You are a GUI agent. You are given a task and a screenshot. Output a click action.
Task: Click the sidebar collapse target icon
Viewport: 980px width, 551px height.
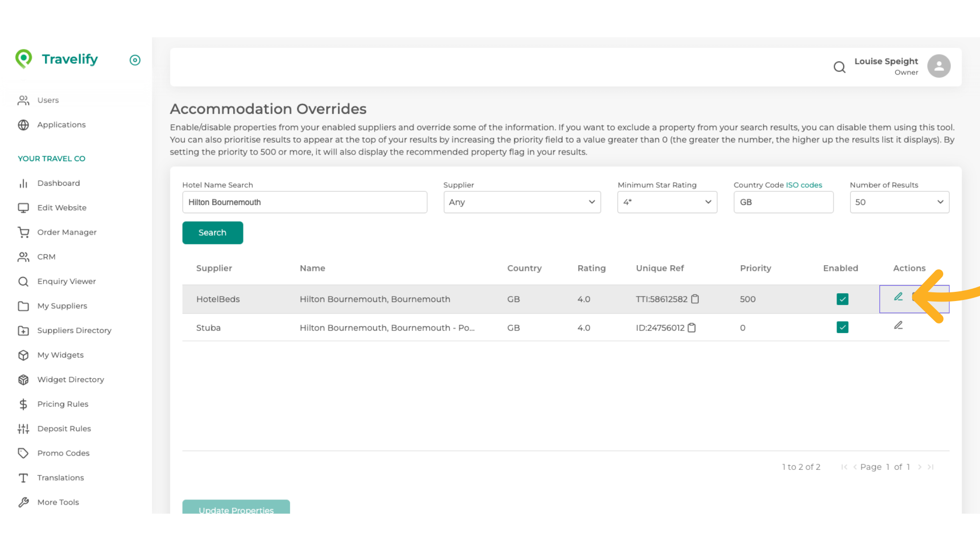(135, 60)
